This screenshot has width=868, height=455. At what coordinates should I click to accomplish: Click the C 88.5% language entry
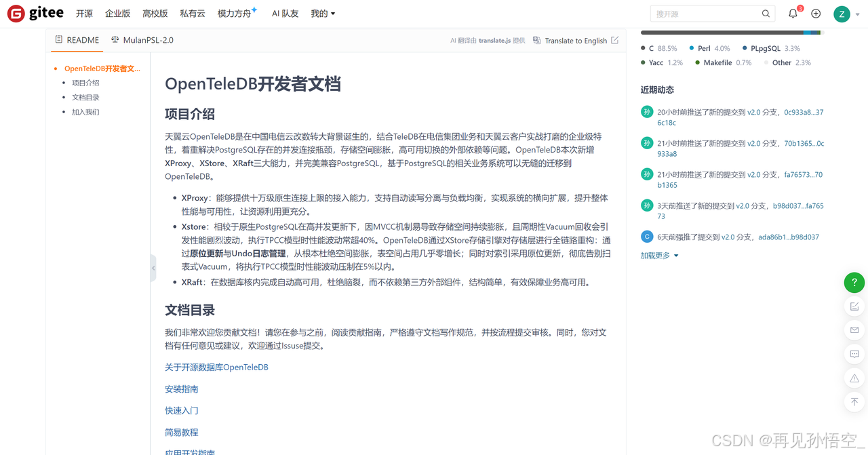658,49
